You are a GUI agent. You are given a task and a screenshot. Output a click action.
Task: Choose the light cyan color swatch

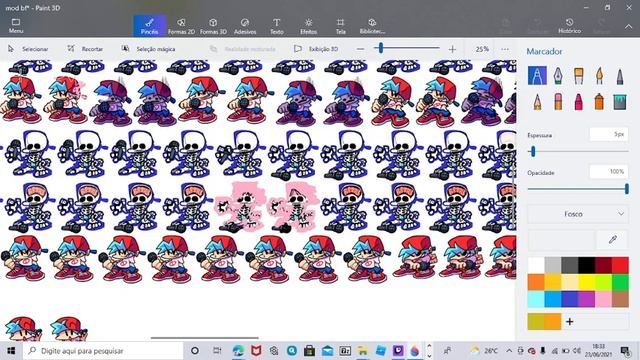tap(536, 299)
